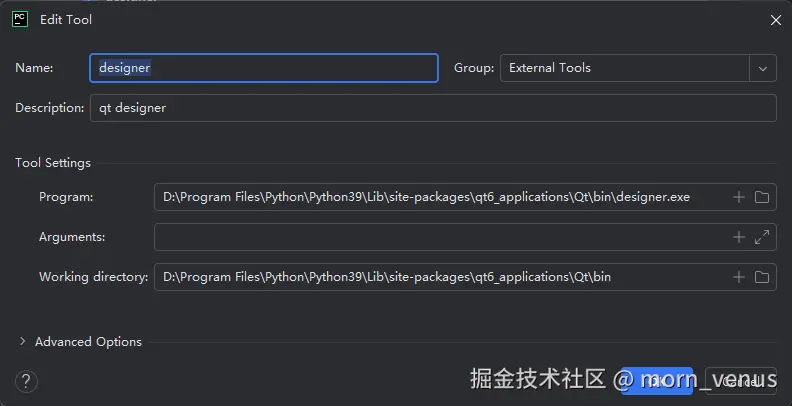Browse for Program file via folder icon
Viewport: 792px width, 406px height.
pos(762,197)
